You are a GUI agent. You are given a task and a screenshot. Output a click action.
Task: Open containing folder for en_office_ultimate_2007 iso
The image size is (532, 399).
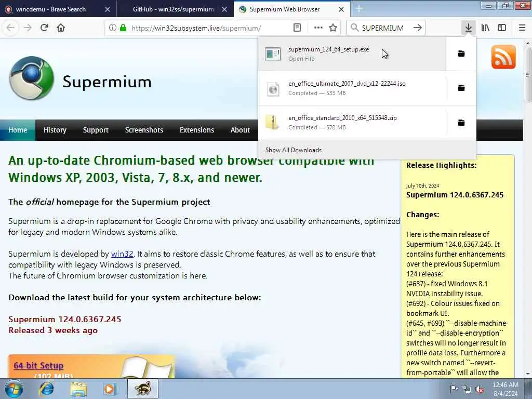tap(461, 88)
